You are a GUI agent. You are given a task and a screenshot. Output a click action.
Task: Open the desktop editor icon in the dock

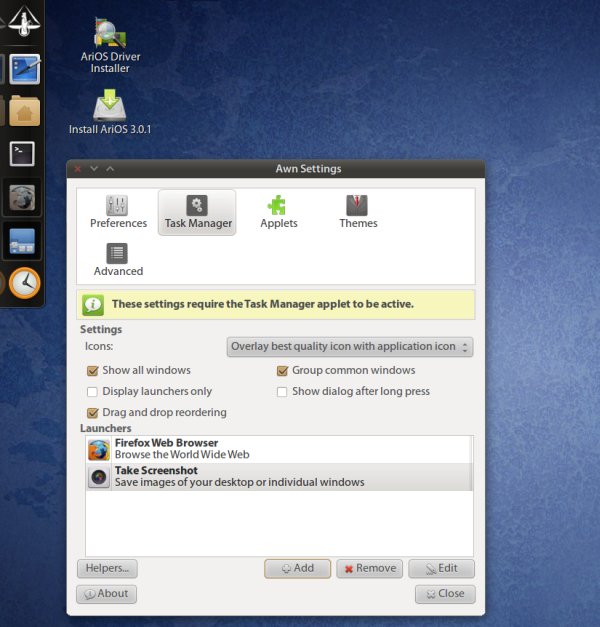click(24, 69)
